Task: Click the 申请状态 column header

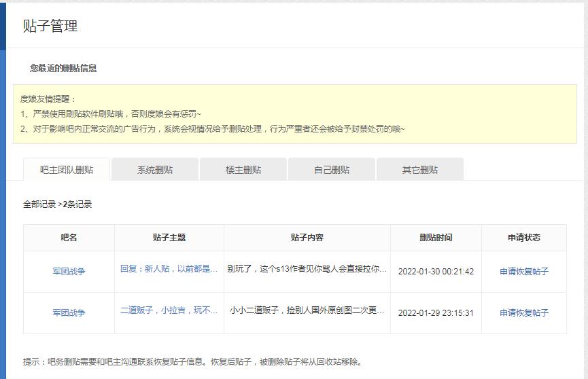Action: click(x=524, y=238)
